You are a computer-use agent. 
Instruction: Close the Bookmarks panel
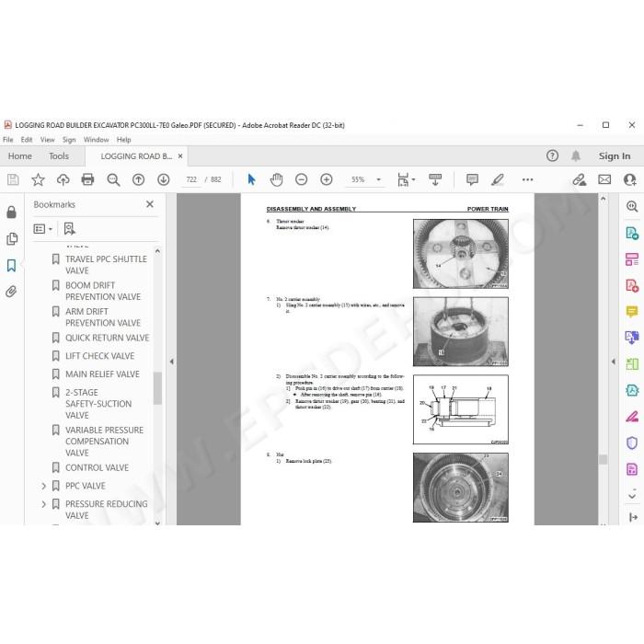[x=150, y=204]
